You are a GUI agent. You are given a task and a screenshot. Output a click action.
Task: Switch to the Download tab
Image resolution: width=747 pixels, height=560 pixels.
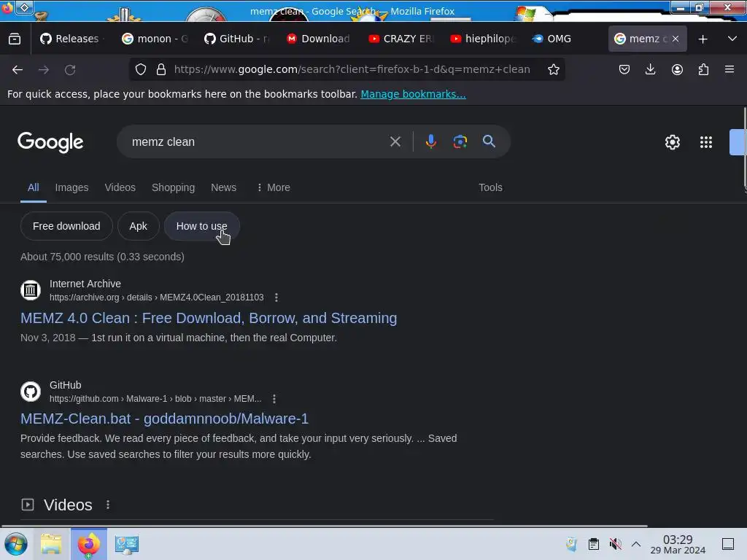(x=318, y=39)
